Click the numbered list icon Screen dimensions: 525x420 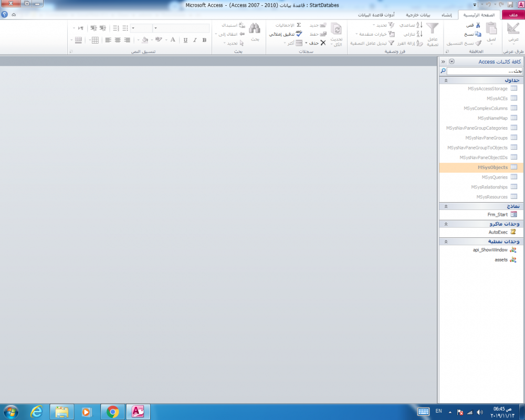(x=115, y=28)
